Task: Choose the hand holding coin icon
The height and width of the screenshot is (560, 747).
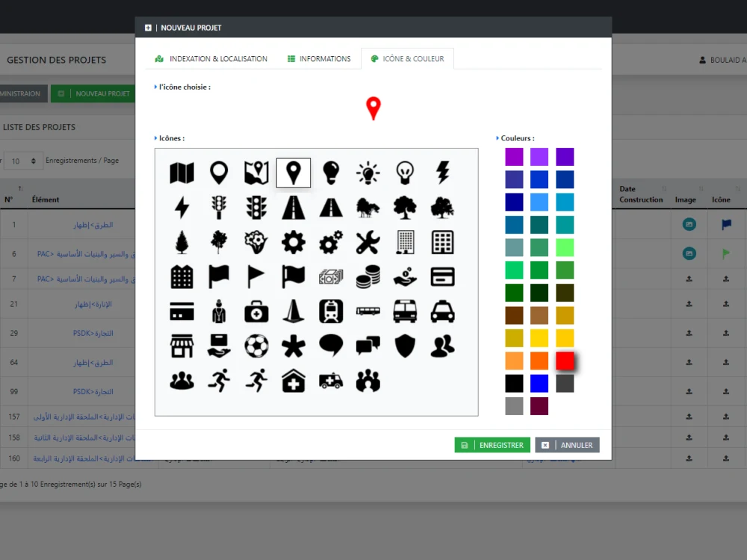Action: point(405,277)
